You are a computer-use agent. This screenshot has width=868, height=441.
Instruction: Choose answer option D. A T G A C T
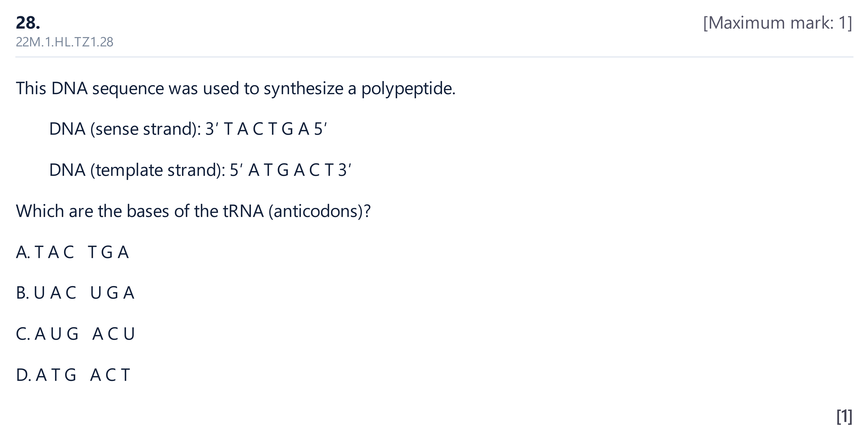(73, 375)
